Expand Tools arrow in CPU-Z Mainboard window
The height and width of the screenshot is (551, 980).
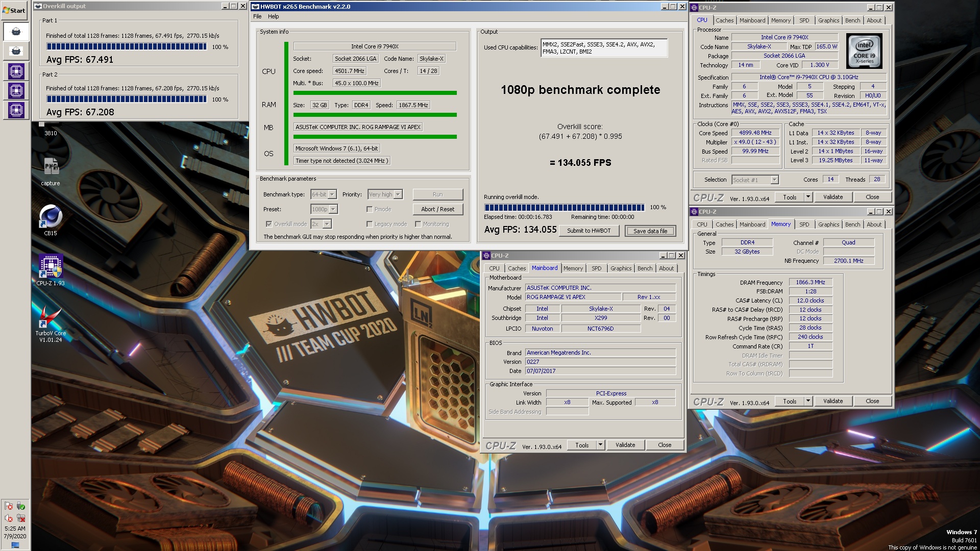pyautogui.click(x=600, y=445)
